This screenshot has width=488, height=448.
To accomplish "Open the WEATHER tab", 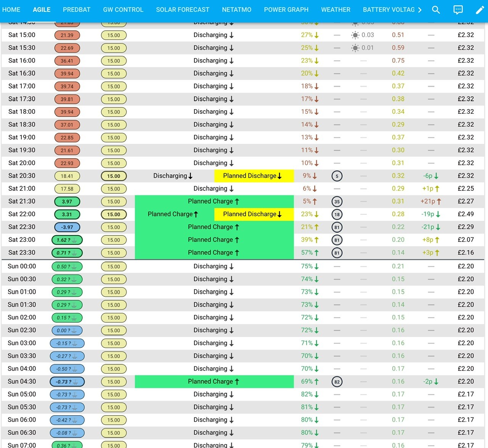I will (335, 10).
